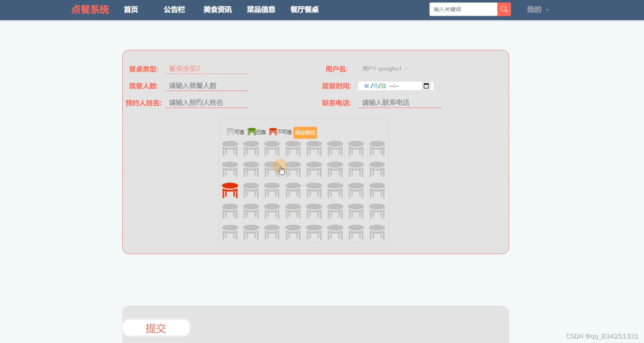Submit the reservation with 提交 button
This screenshot has width=644, height=343.
(x=156, y=328)
